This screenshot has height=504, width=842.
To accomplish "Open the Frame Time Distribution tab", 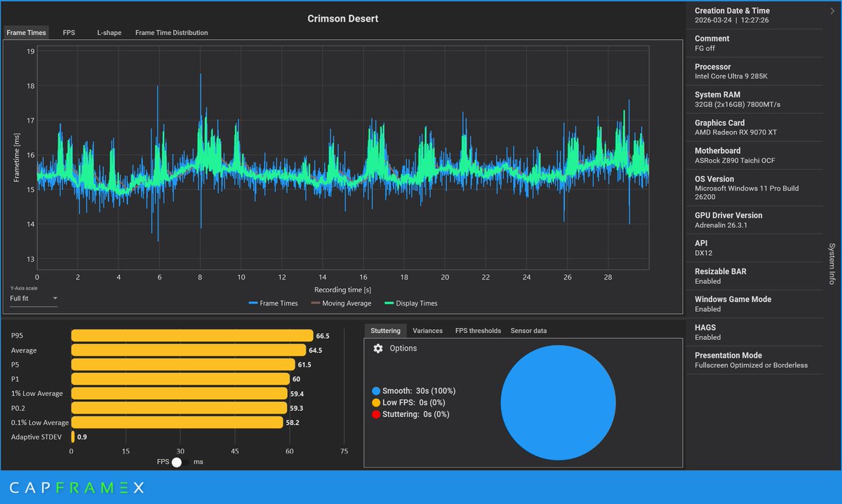I will [x=171, y=33].
